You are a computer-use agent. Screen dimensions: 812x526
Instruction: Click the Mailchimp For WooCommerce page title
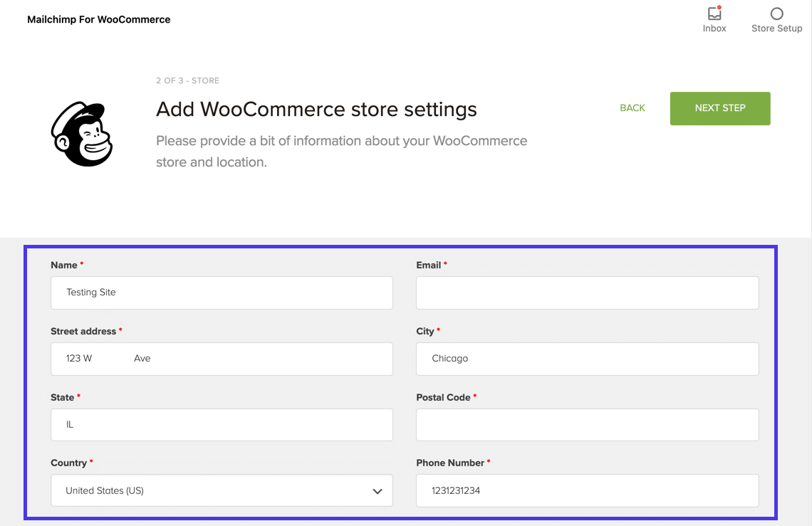click(x=99, y=19)
